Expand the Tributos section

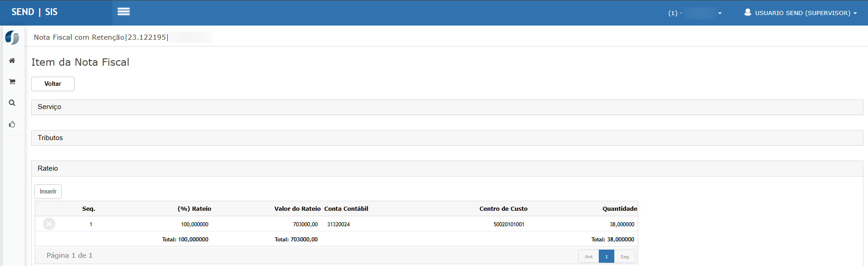click(50, 138)
